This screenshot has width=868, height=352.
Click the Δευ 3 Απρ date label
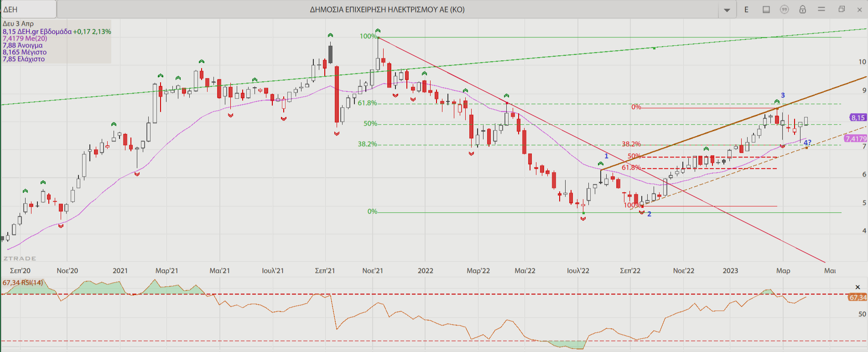tap(18, 24)
